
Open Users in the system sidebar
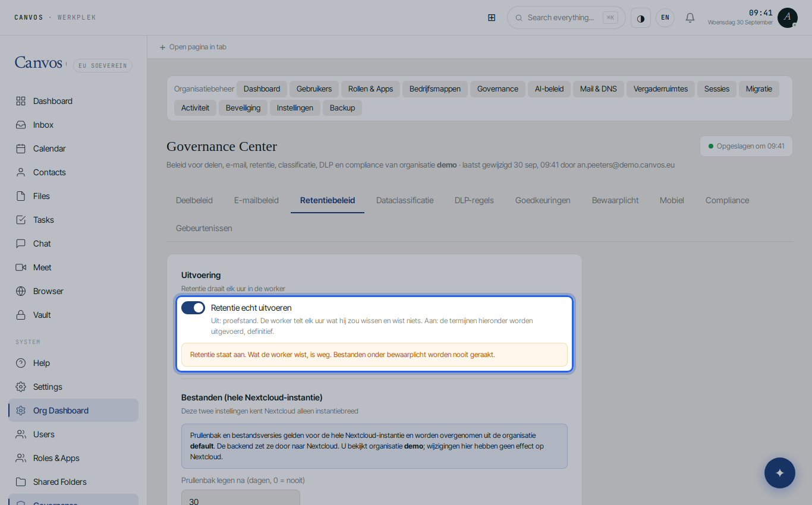pyautogui.click(x=74, y=434)
